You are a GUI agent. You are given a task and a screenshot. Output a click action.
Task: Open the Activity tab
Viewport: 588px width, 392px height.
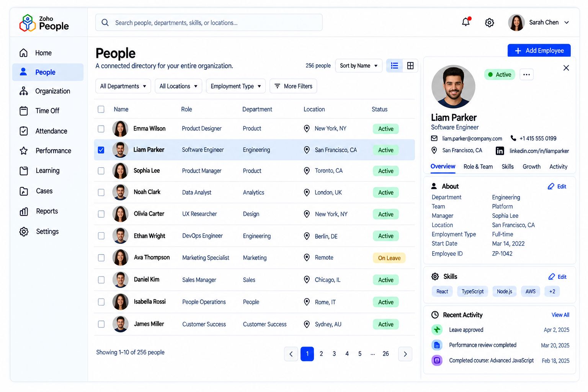(x=558, y=167)
